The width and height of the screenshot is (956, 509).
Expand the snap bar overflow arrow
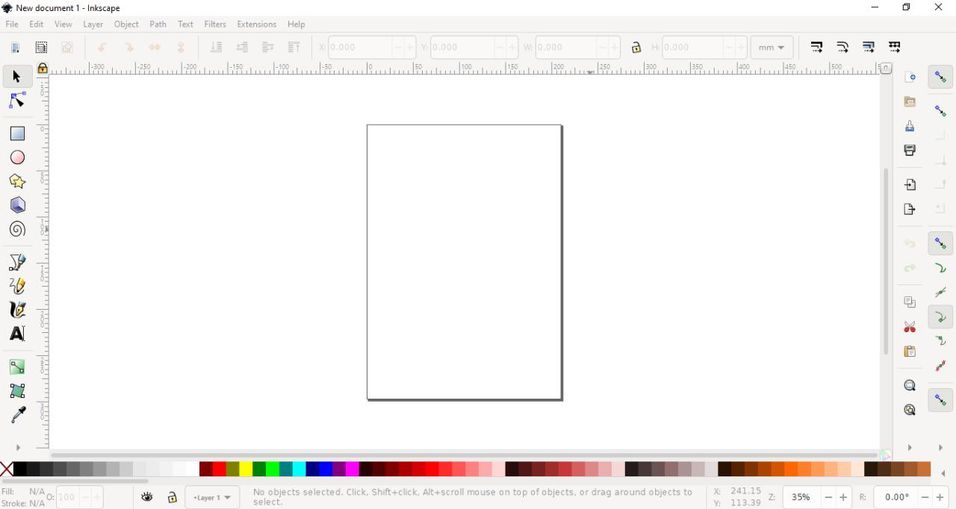point(940,447)
